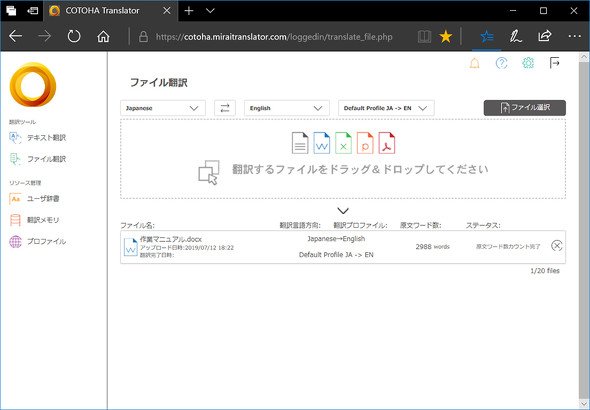
Task: Click the 1/20 files counter
Action: coord(544,271)
